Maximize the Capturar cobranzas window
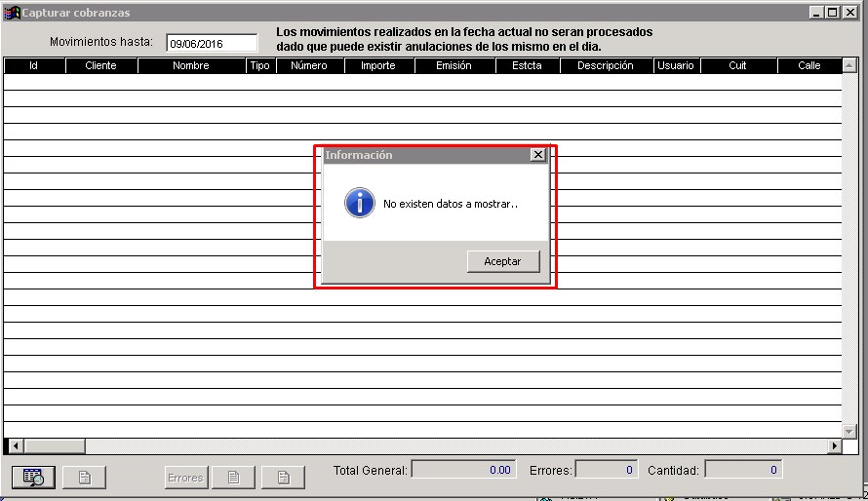 pos(833,12)
